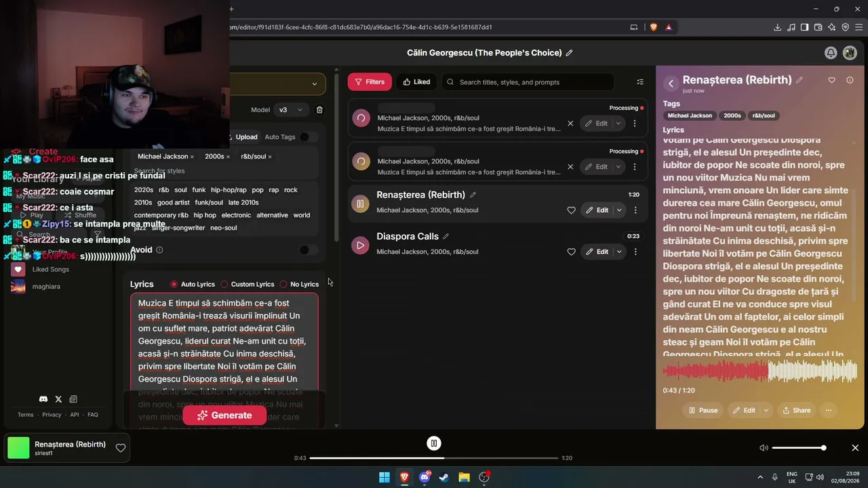
Task: Like the Diaspora Calls track
Action: [x=571, y=251]
